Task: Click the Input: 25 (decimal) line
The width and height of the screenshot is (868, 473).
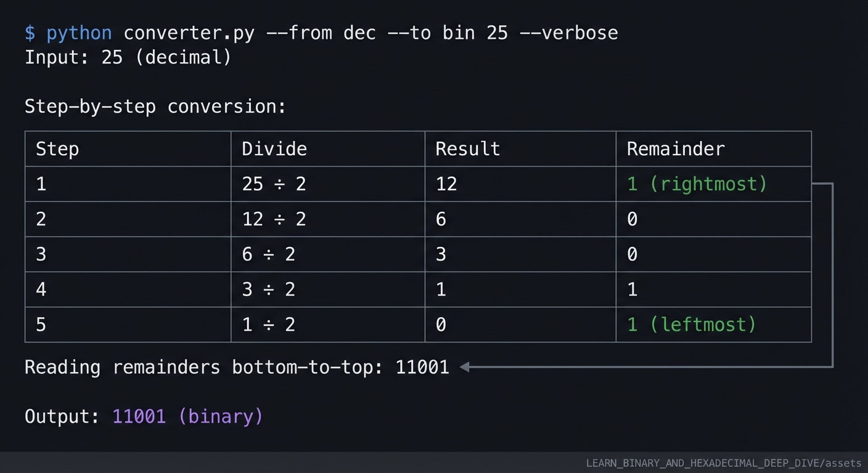Action: tap(128, 58)
